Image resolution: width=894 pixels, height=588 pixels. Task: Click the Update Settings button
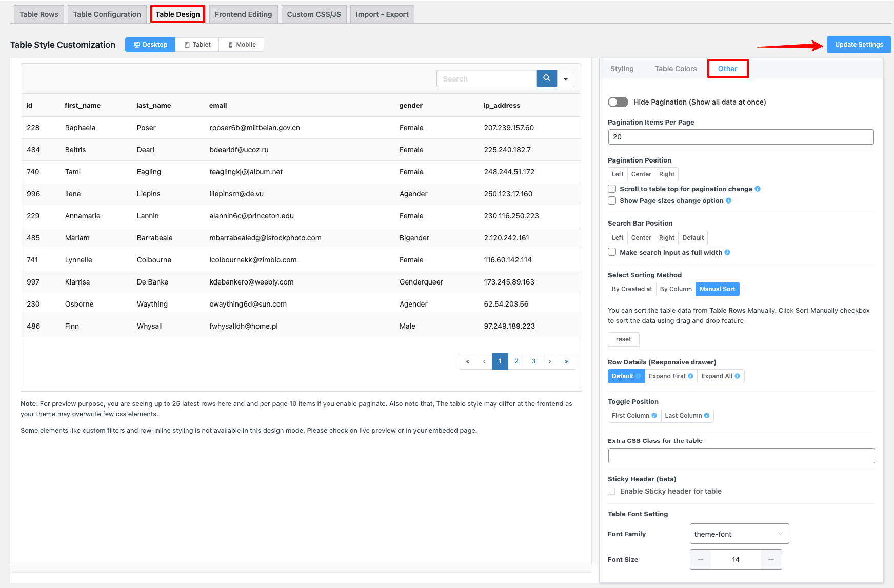[x=859, y=45]
